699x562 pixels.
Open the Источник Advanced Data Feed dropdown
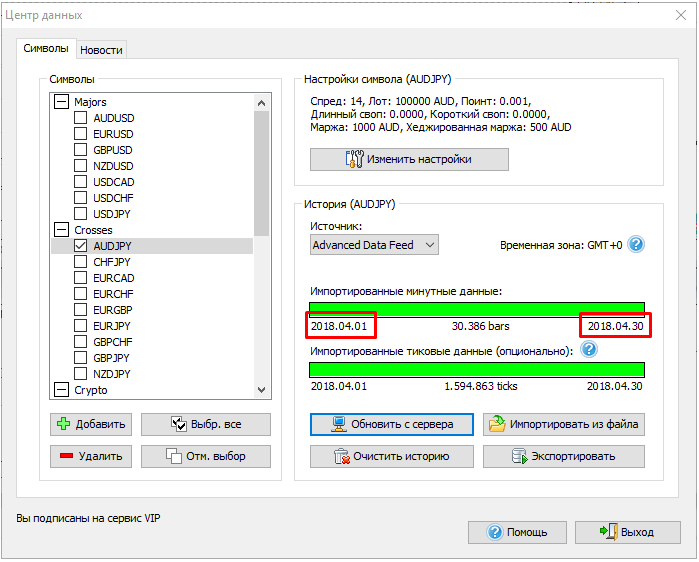pyautogui.click(x=374, y=245)
